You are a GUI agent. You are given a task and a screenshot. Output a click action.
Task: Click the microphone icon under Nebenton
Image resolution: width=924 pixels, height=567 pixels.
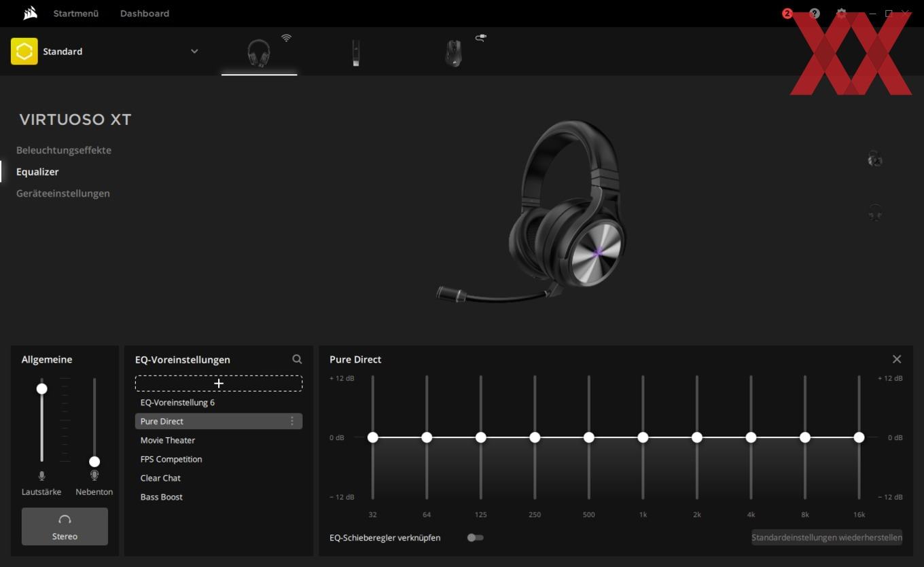coord(94,475)
